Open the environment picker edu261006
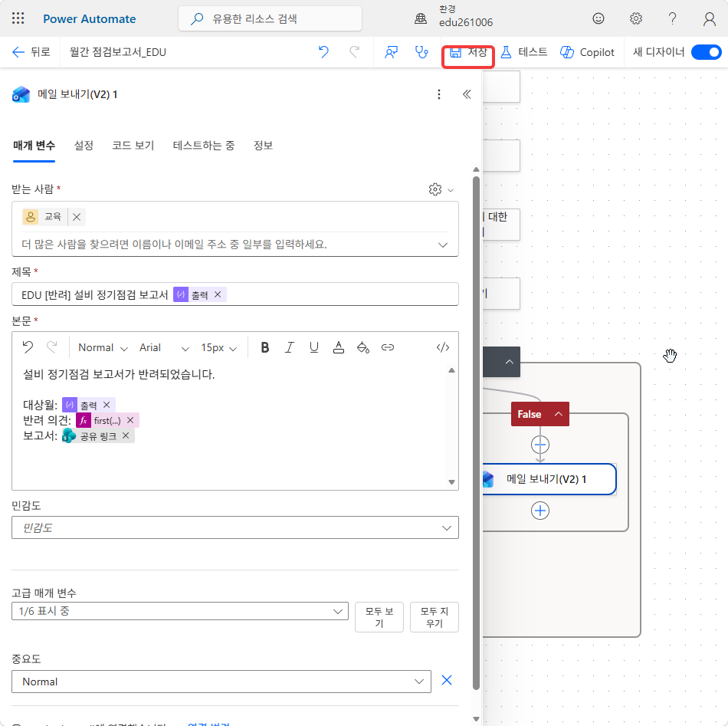This screenshot has height=726, width=728. click(454, 17)
